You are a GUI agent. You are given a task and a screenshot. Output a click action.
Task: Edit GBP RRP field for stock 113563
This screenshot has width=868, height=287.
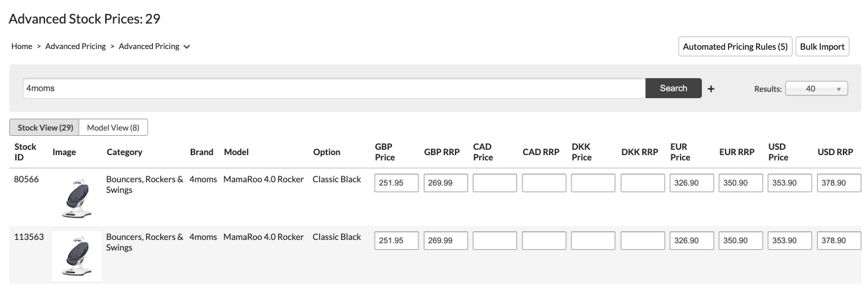click(x=446, y=241)
